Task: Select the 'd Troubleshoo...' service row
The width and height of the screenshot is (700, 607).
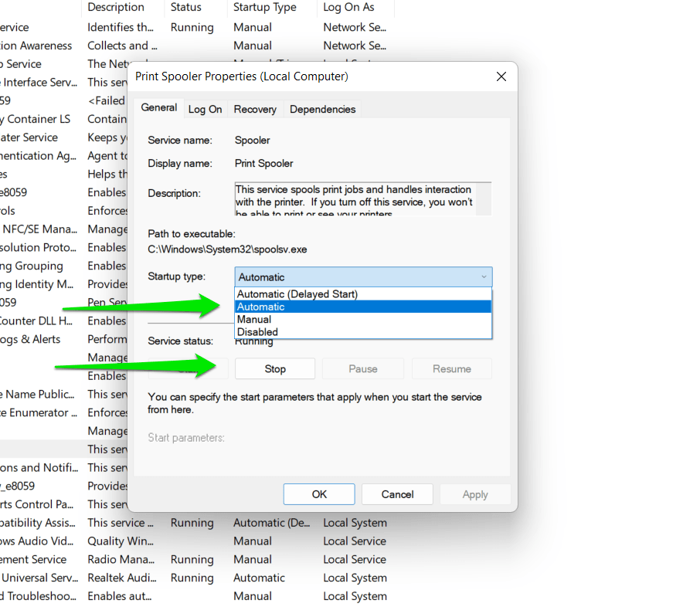Action: [38, 596]
